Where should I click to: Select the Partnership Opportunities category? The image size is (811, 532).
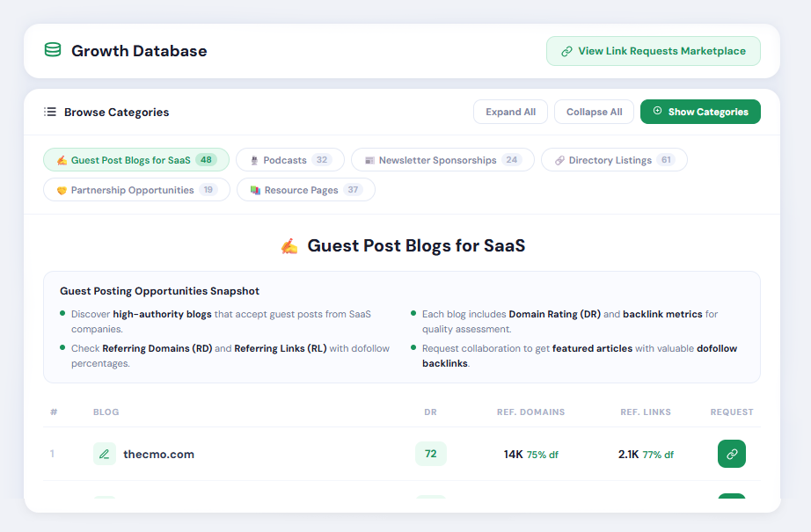tap(136, 190)
